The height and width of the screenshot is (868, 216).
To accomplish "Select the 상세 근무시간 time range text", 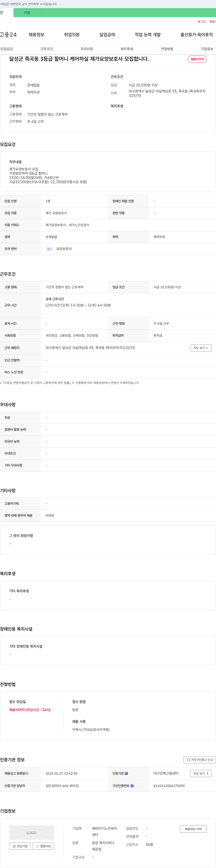I will tap(78, 305).
